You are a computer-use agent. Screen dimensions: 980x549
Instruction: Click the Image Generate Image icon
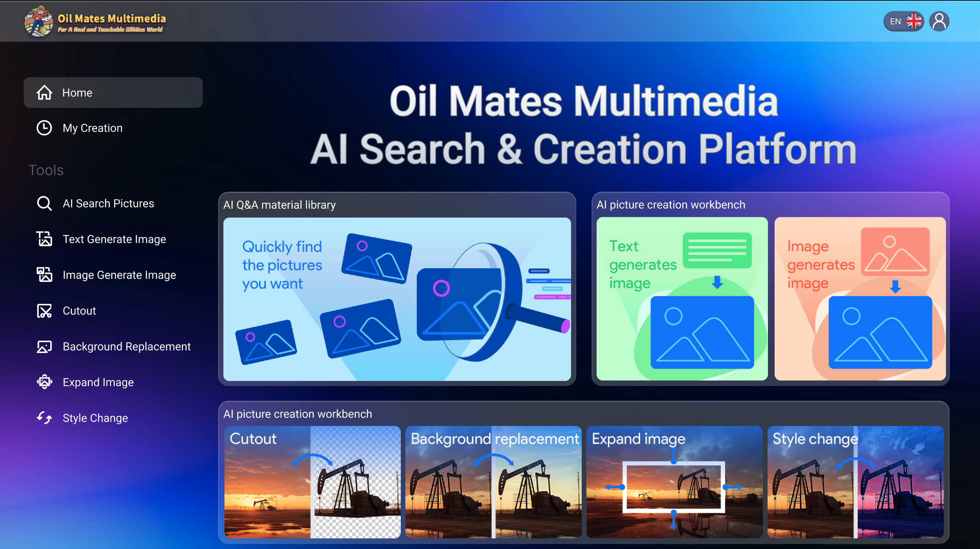click(x=44, y=274)
